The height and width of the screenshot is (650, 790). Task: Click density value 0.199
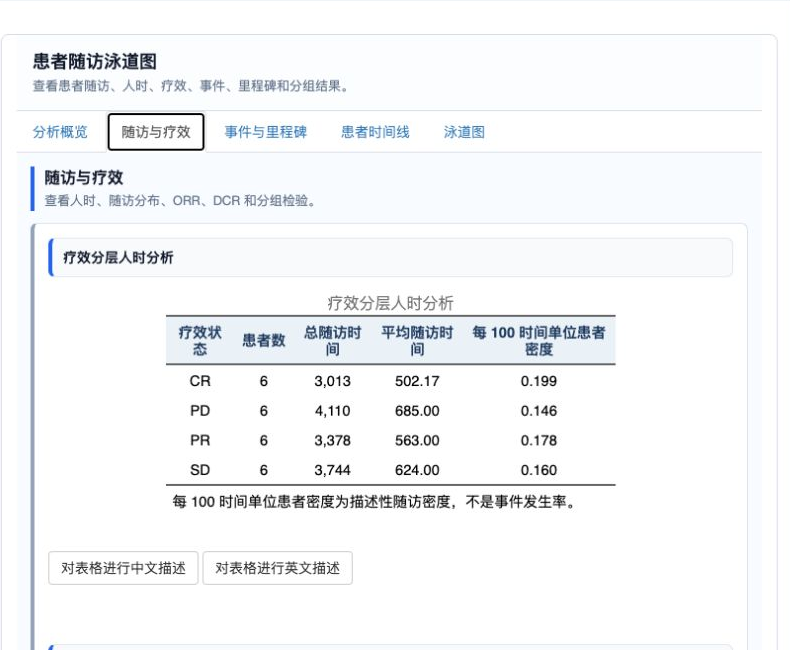point(539,381)
